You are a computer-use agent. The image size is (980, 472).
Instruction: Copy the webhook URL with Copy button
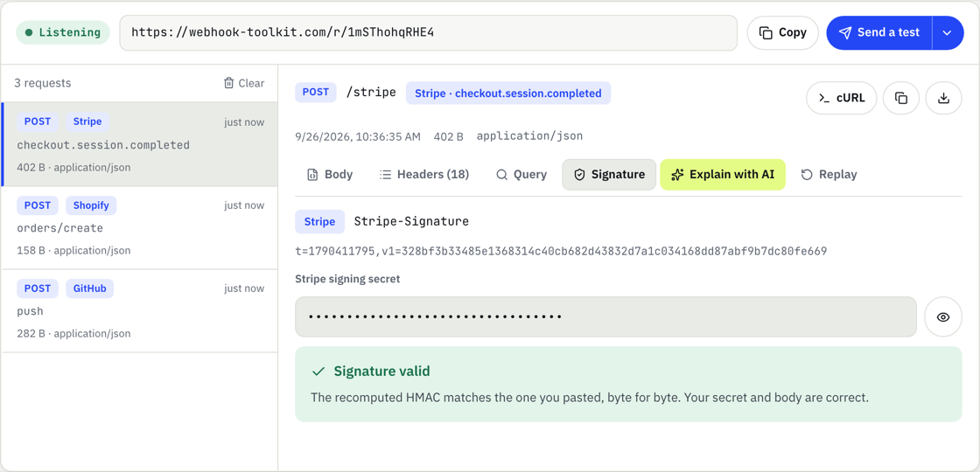click(x=782, y=32)
